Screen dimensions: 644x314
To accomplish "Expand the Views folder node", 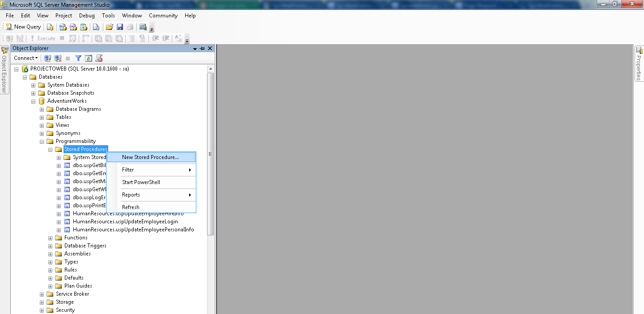I will point(42,125).
